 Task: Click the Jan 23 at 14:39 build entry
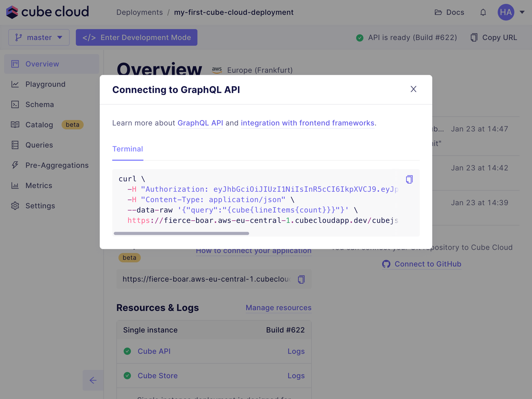click(x=480, y=203)
